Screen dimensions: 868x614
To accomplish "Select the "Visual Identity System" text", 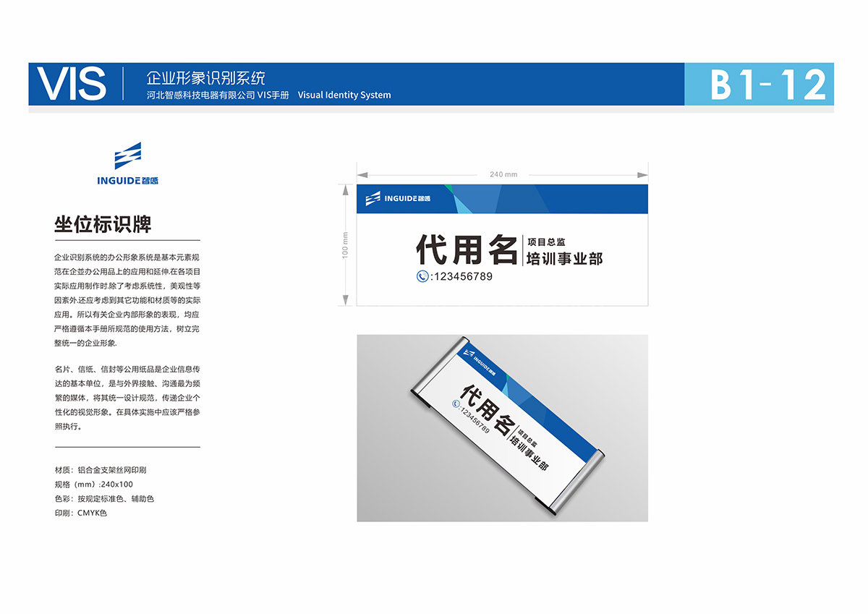I will pos(344,95).
